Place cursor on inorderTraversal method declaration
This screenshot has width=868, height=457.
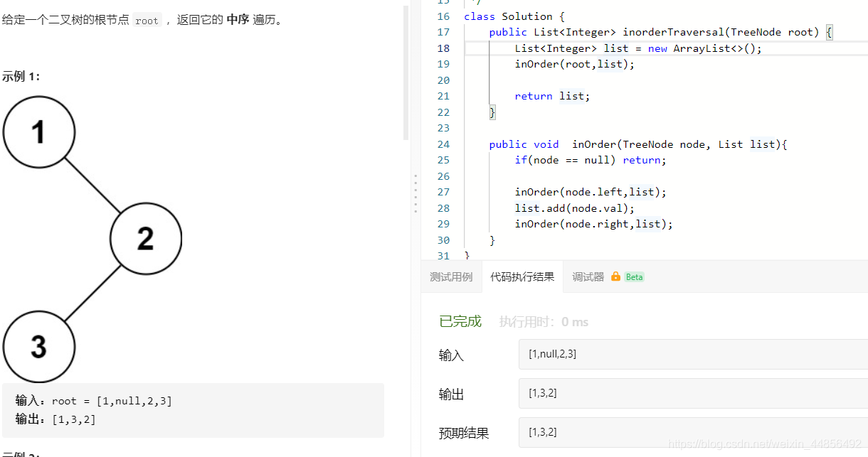[660, 32]
